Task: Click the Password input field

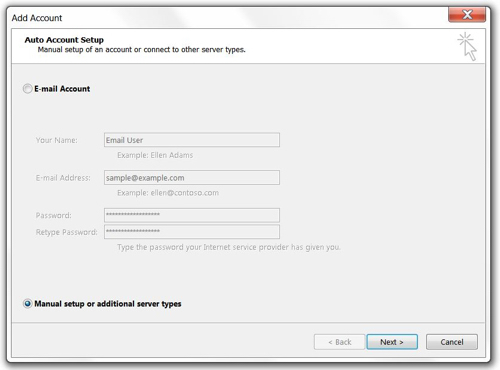Action: tap(192, 215)
